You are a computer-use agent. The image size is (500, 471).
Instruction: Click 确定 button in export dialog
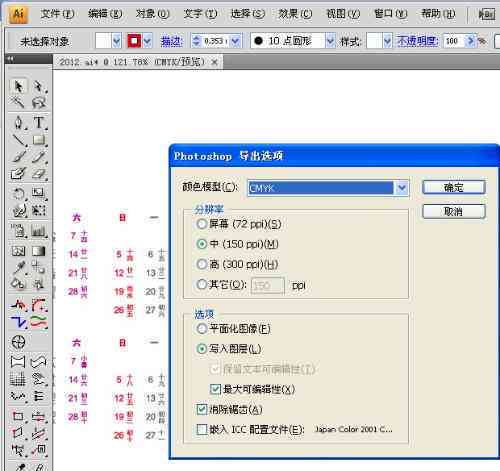453,188
